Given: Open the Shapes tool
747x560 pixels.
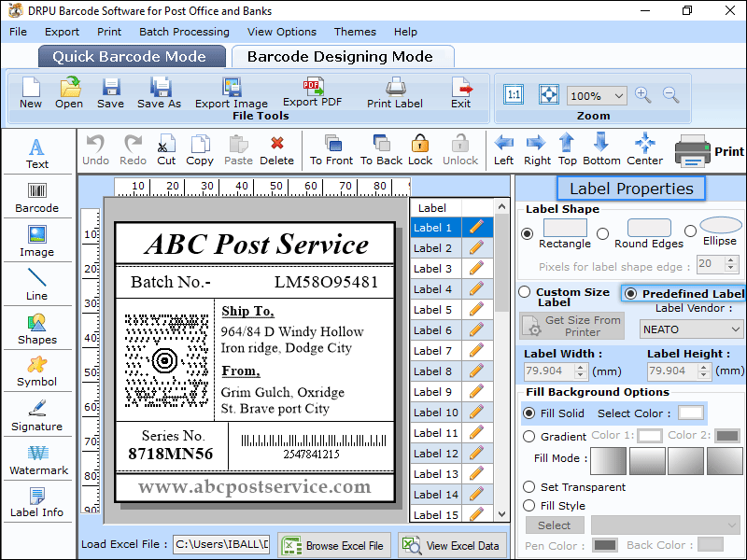Looking at the screenshot, I should pyautogui.click(x=36, y=329).
